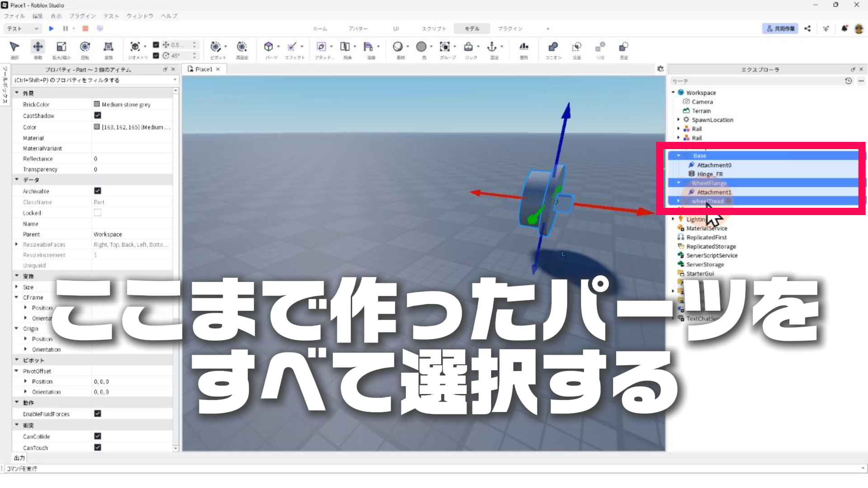Expand the Size property row

[17, 287]
